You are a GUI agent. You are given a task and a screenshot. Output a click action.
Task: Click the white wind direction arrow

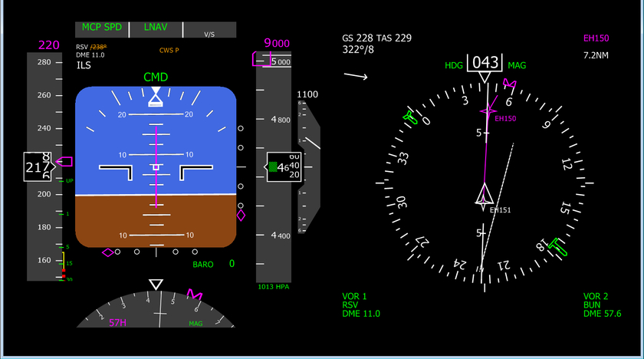[x=356, y=75]
